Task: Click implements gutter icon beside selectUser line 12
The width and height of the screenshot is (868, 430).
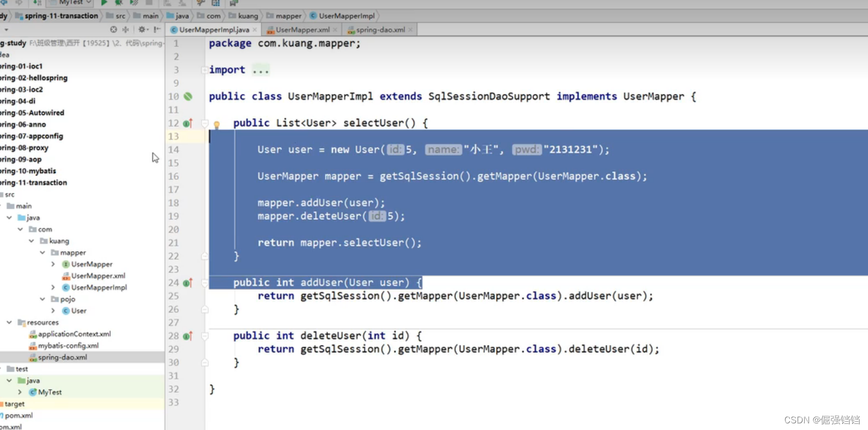Action: 187,123
